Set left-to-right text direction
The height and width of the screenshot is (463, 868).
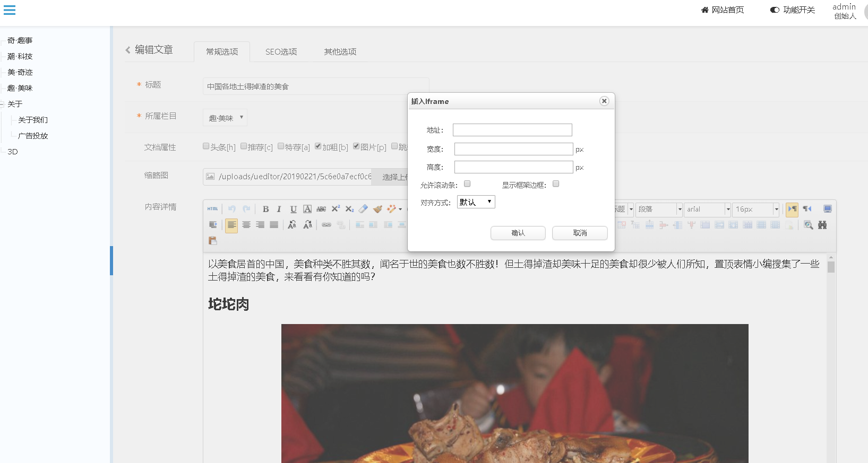(792, 209)
